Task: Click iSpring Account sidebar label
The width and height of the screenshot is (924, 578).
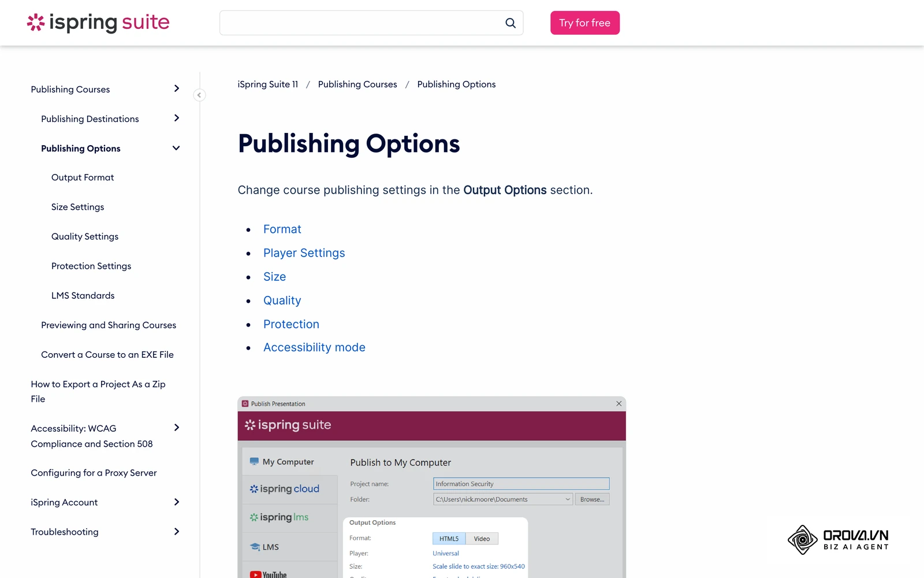Action: [x=64, y=502]
